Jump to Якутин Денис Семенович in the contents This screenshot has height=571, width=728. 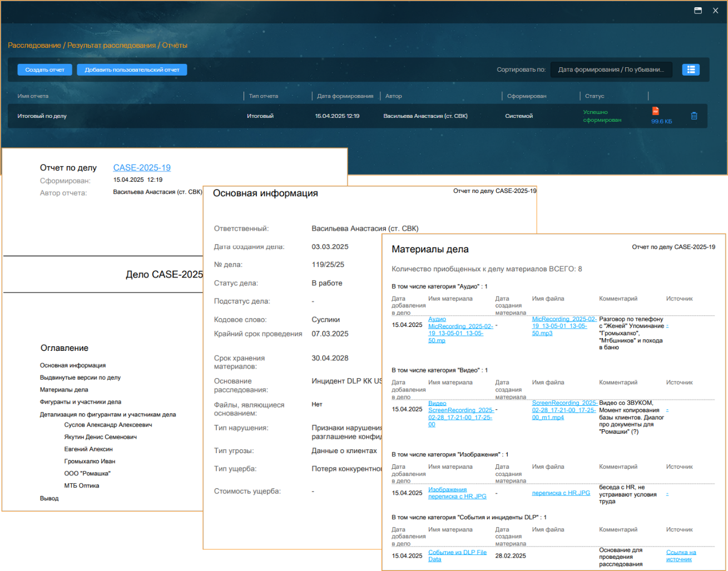coord(101,437)
